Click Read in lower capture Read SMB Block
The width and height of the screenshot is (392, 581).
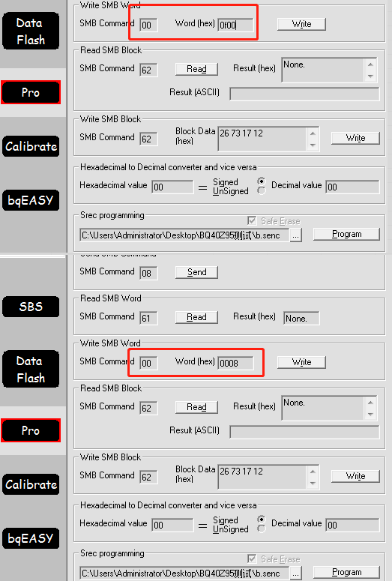click(196, 407)
